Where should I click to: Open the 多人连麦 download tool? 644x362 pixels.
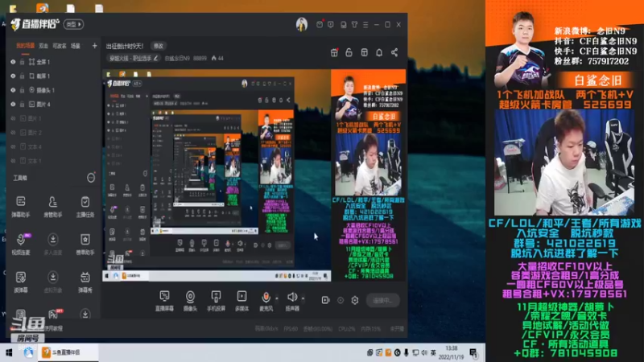52,244
